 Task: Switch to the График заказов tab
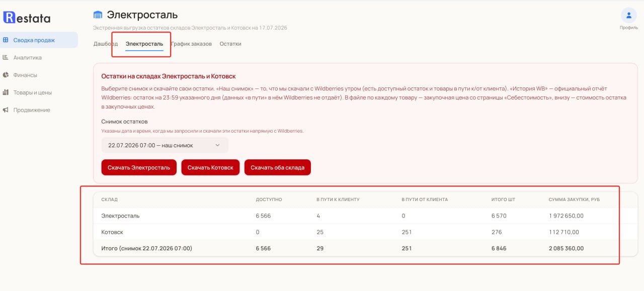click(x=191, y=44)
